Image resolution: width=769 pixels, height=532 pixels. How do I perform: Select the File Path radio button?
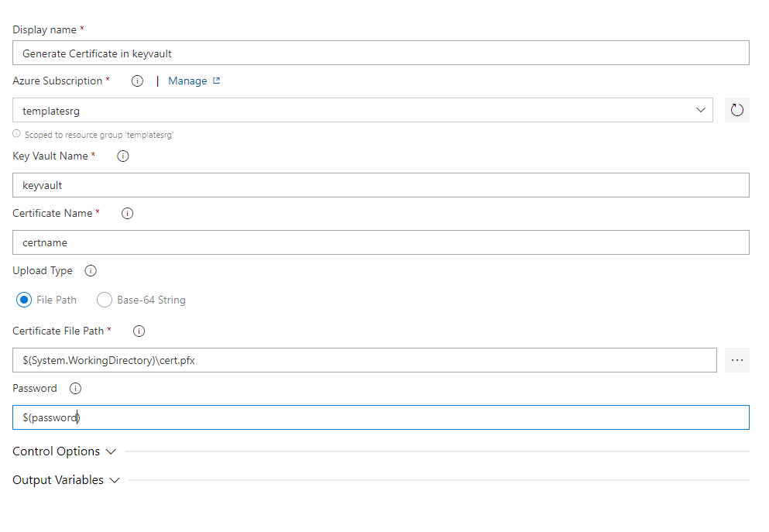coord(24,300)
